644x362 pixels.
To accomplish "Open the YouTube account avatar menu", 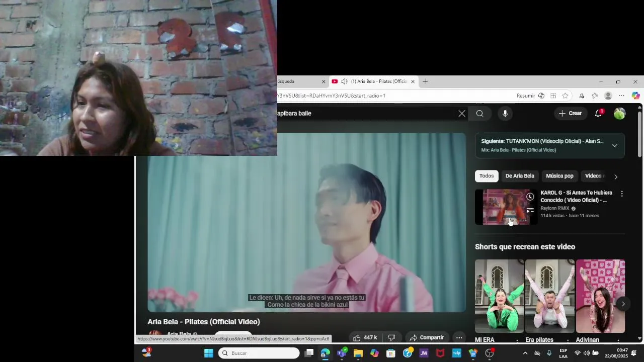I will point(619,114).
